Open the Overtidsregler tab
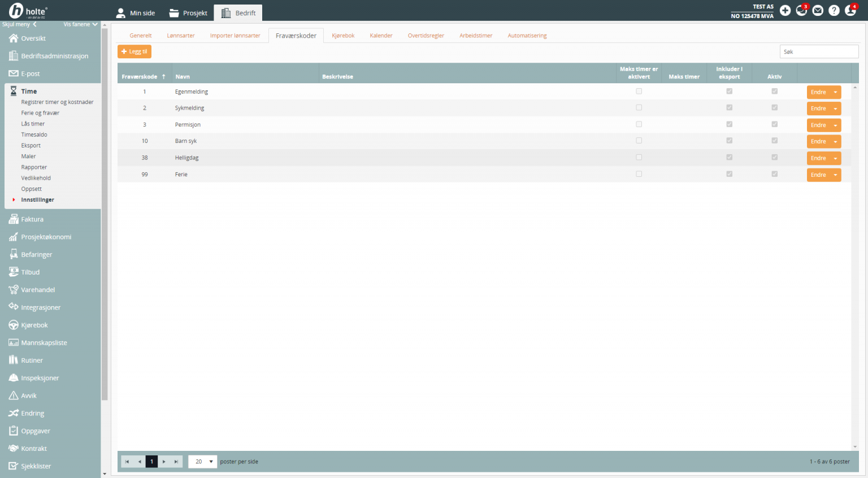The image size is (868, 478). coord(426,36)
